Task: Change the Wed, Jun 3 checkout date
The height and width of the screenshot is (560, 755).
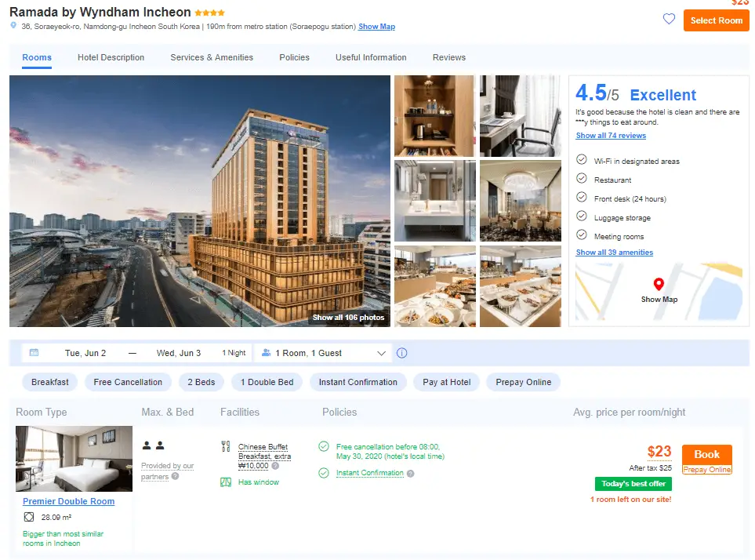Action: click(179, 353)
